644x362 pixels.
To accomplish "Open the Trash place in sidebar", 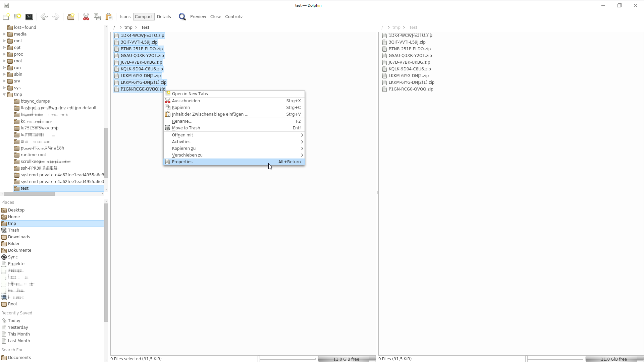I will [13, 230].
